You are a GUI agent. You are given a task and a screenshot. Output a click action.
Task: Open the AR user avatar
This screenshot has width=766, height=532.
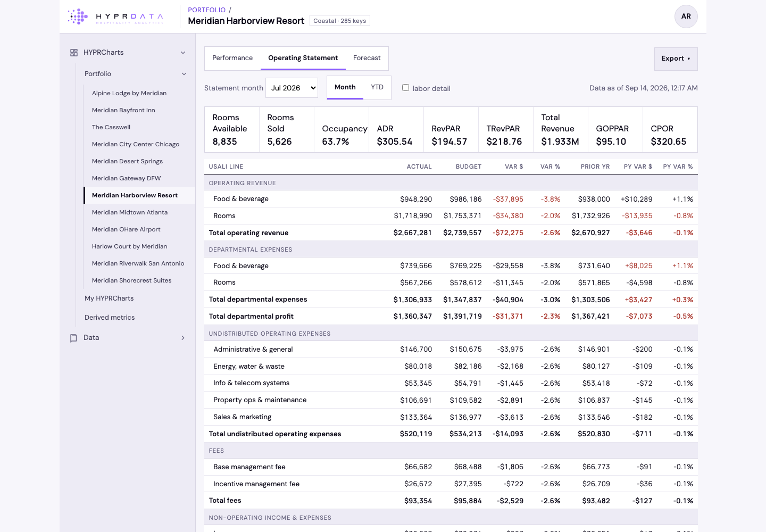[686, 16]
